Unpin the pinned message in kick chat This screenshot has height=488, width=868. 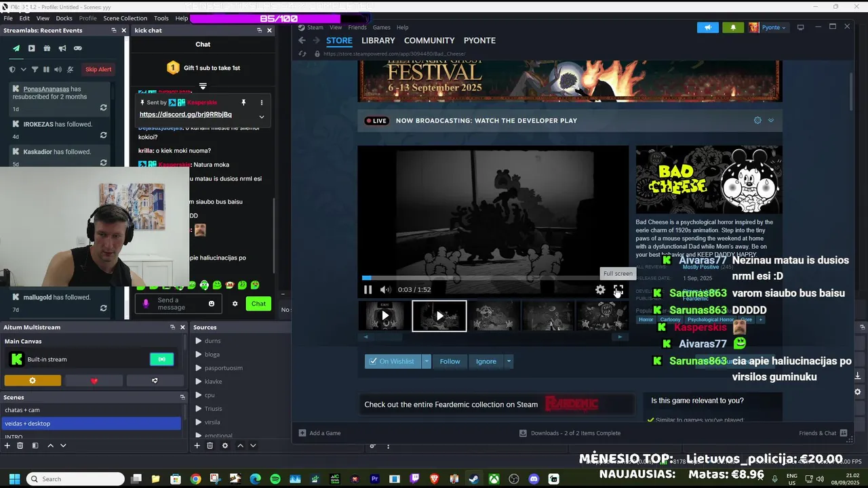[243, 102]
